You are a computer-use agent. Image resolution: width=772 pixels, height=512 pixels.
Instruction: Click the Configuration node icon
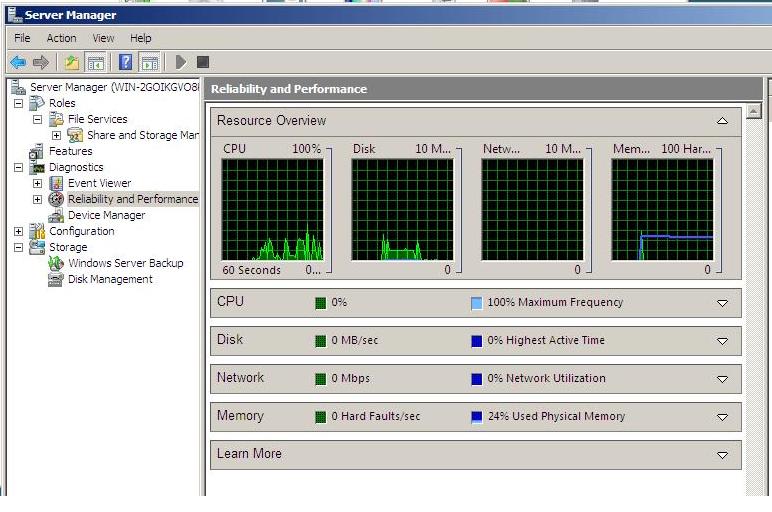click(37, 231)
